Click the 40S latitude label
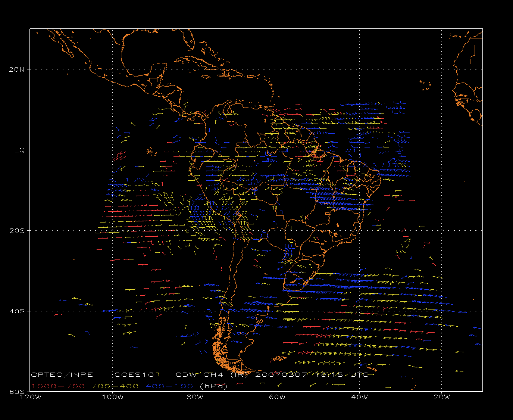Image resolution: width=513 pixels, height=420 pixels. click(17, 311)
